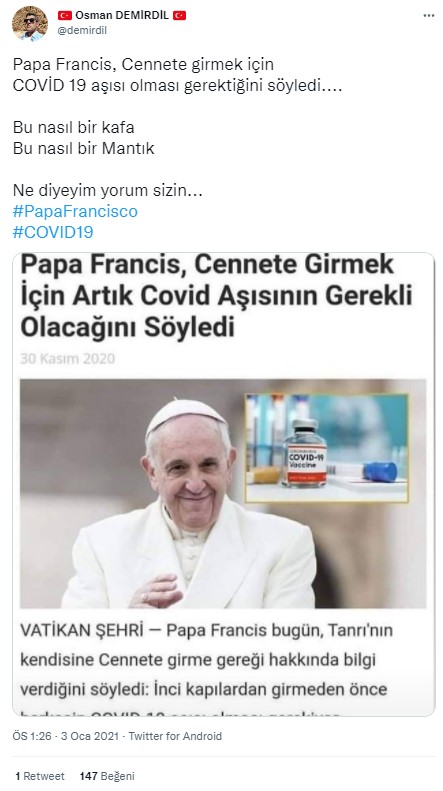Click the article headline about Papa Francis
The width and height of the screenshot is (443, 791).
[x=216, y=296]
